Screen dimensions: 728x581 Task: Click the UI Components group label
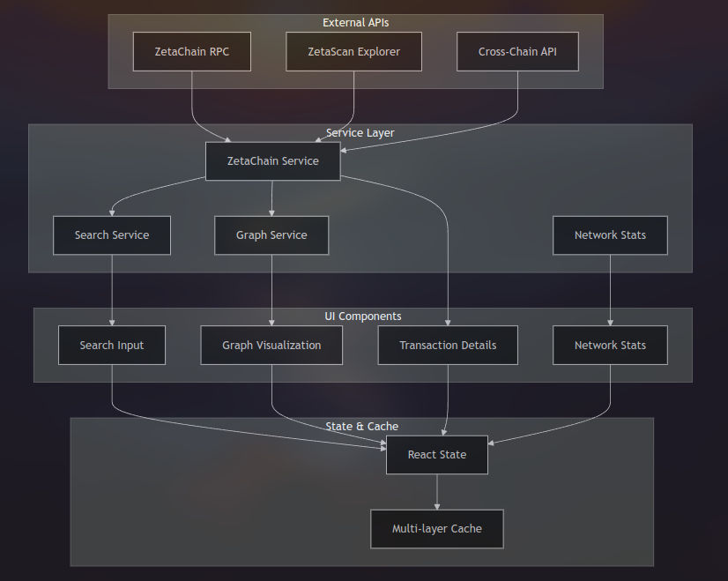click(x=363, y=317)
